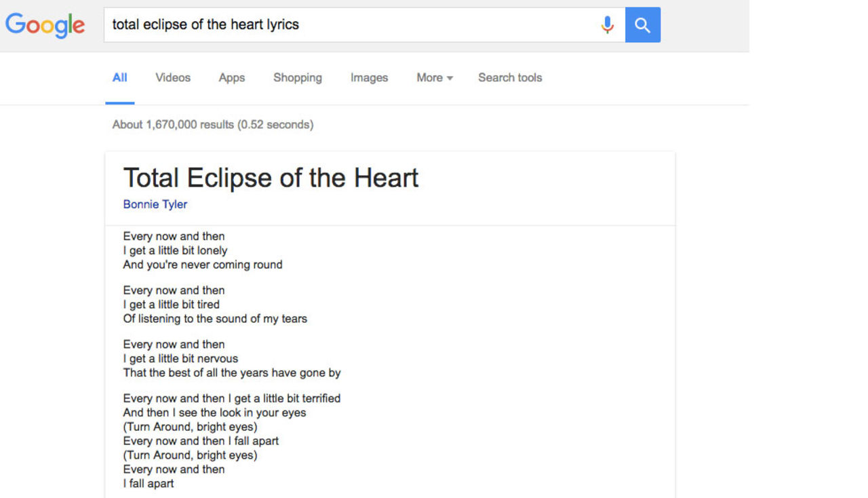Show Images search results
Screen dimensions: 868x498
click(369, 77)
